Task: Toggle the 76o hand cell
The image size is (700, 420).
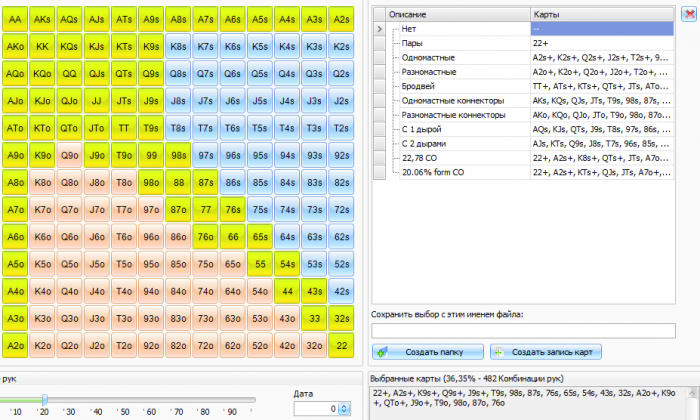Action: 205,237
